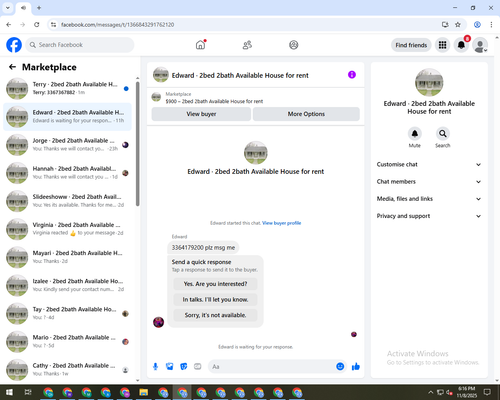Mute this chat with the bell icon
This screenshot has width=500, height=400.
click(415, 134)
